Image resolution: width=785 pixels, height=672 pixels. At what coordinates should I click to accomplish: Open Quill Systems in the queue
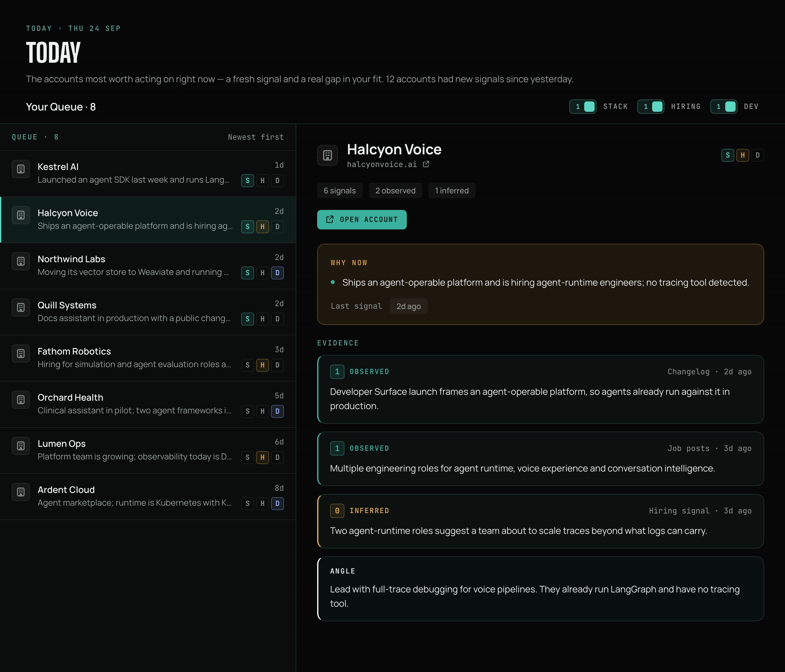point(148,312)
